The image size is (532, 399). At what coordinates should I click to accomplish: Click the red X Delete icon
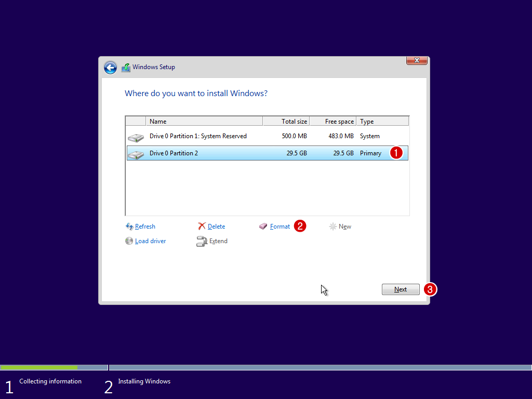(202, 227)
